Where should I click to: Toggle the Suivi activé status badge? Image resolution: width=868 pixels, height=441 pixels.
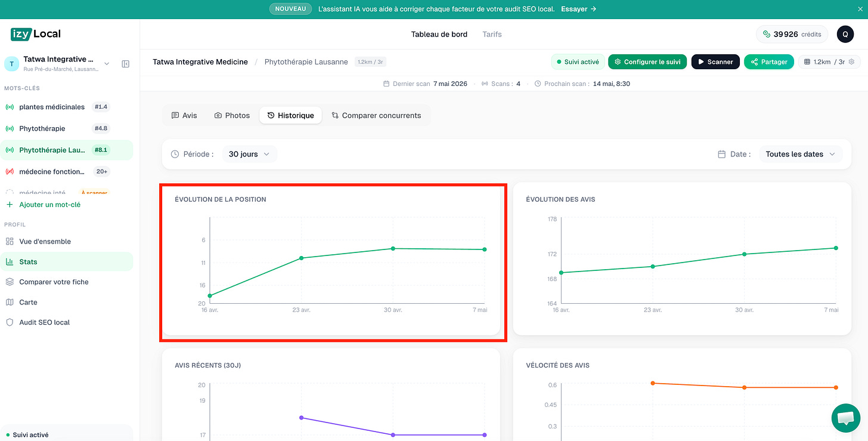578,61
